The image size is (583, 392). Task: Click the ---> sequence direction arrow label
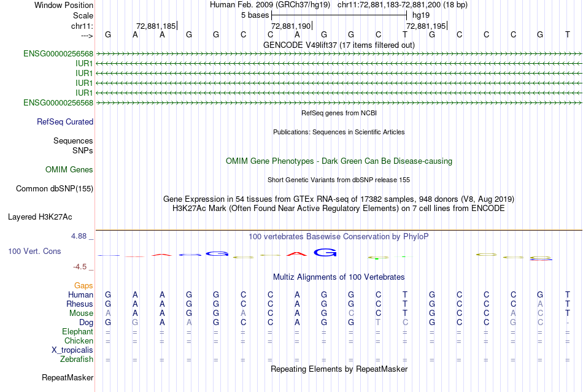pyautogui.click(x=87, y=36)
